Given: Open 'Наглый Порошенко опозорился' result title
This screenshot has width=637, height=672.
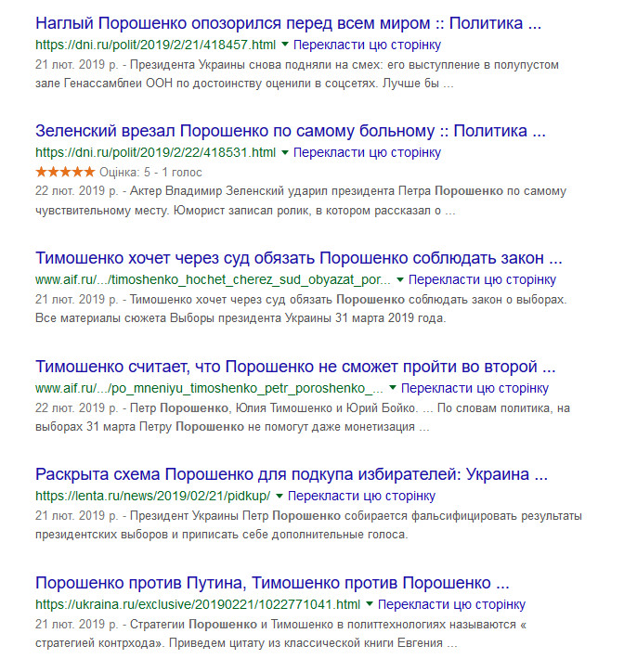Looking at the screenshot, I should 288,23.
